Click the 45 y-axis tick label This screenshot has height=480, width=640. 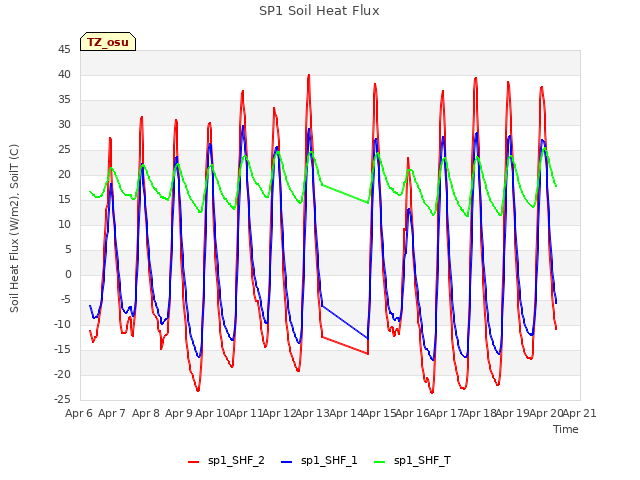pyautogui.click(x=64, y=49)
